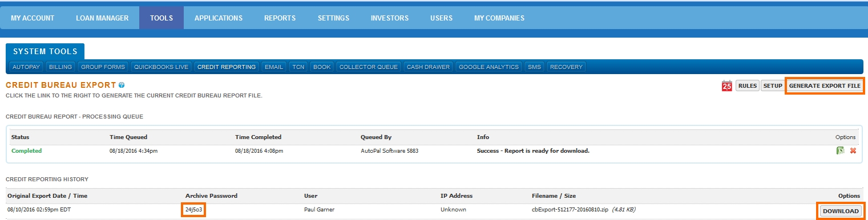Go to Loan Manager
The image size is (868, 220).
tap(102, 18)
